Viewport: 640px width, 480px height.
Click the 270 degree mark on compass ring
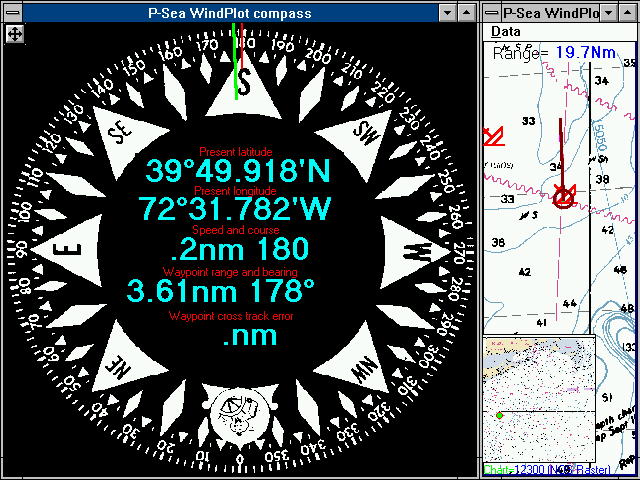[x=460, y=254]
